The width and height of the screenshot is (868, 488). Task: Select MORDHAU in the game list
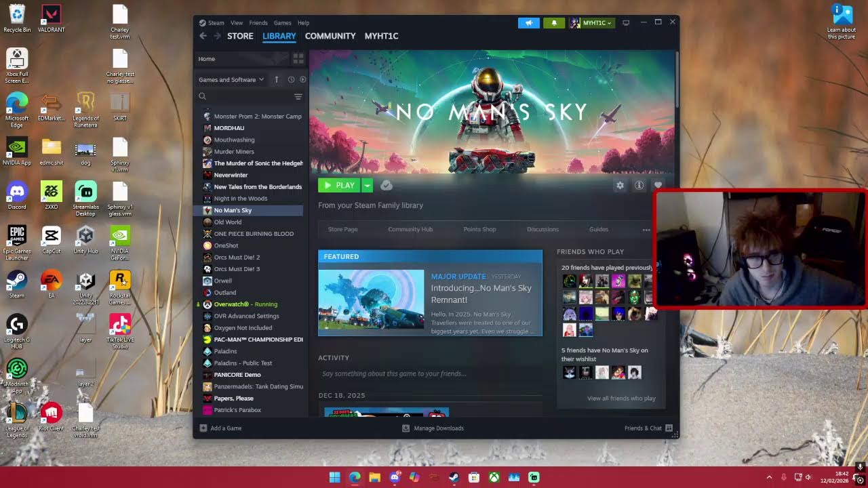[249, 128]
